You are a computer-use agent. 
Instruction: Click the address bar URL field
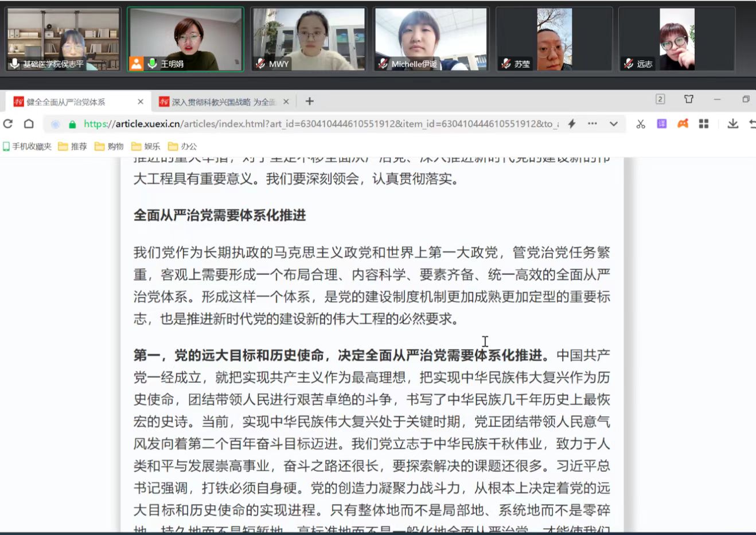coord(321,124)
